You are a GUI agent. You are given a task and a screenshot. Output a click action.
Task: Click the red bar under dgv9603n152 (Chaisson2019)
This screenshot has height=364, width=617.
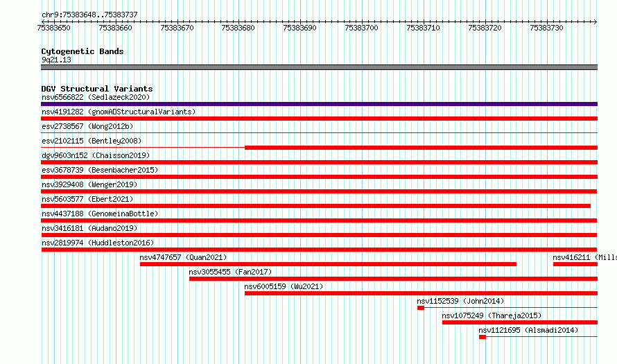[x=319, y=162]
